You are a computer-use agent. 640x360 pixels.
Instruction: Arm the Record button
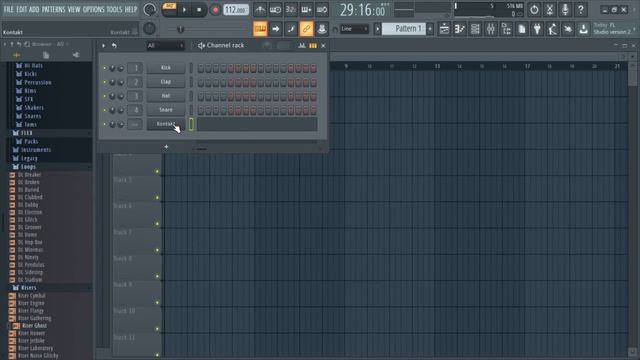point(215,9)
